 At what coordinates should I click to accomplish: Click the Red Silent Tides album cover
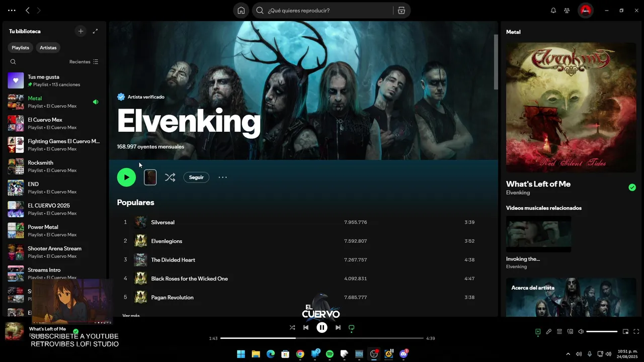tap(571, 107)
